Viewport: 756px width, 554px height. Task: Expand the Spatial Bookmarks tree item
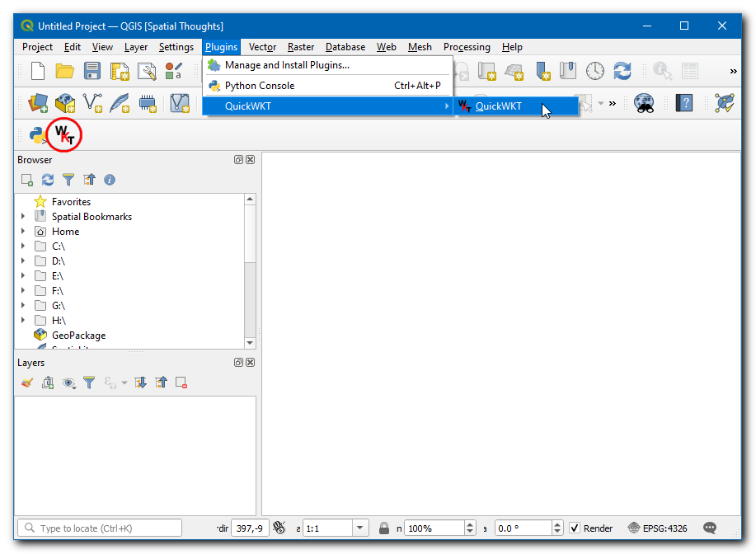click(22, 216)
